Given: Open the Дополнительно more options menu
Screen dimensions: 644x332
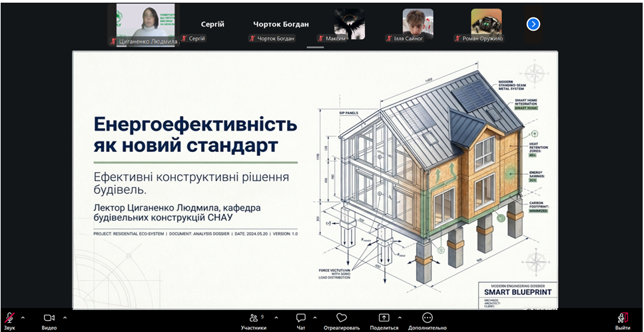Looking at the screenshot, I should point(428,319).
